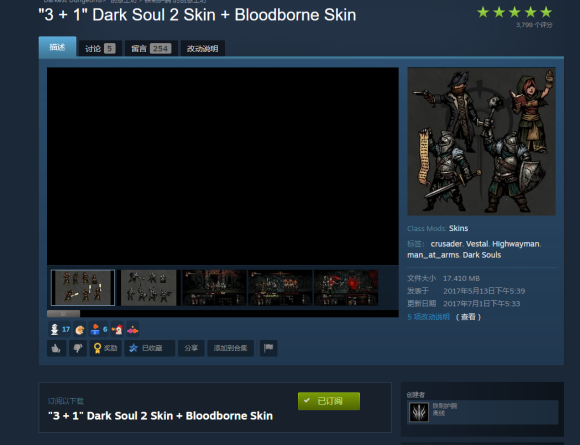Open the award (奖励) ribbon button

[x=105, y=348]
